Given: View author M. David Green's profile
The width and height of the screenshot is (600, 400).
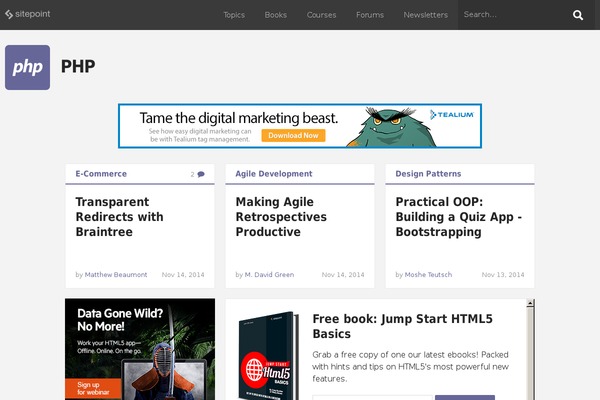Looking at the screenshot, I should (269, 274).
